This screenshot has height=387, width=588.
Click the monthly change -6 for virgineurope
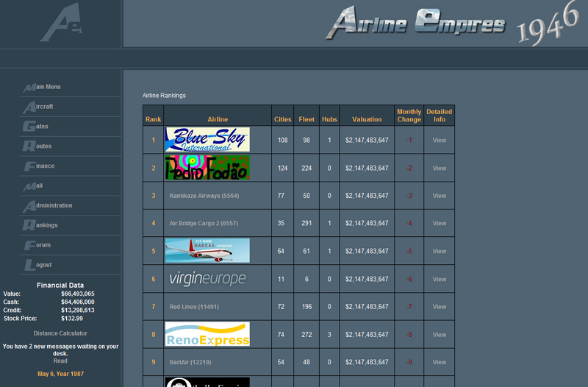point(409,280)
